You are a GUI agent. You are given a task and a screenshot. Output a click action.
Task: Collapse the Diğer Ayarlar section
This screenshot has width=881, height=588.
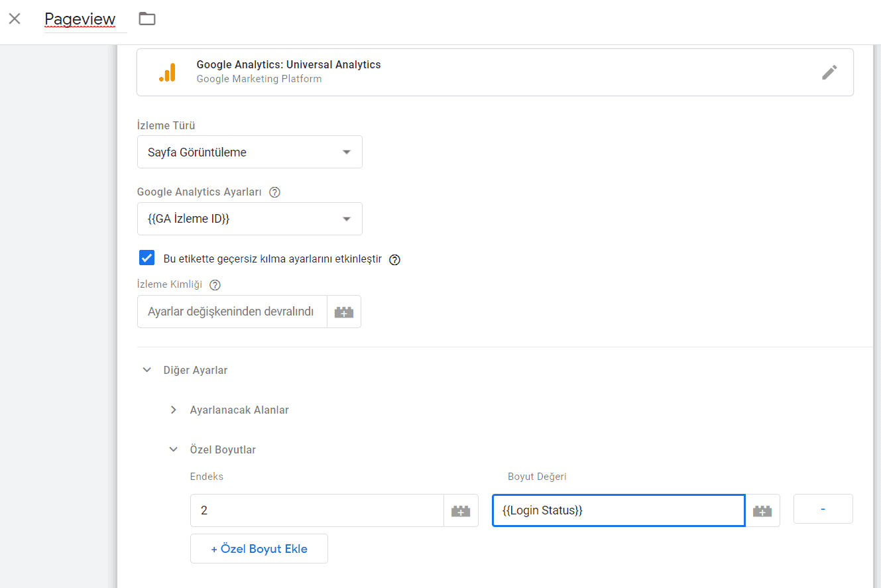(147, 370)
